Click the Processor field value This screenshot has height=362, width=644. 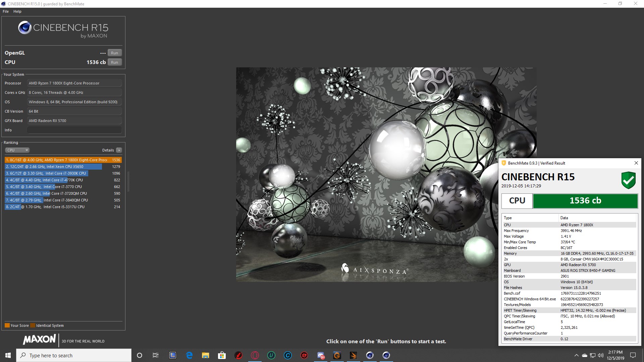74,83
